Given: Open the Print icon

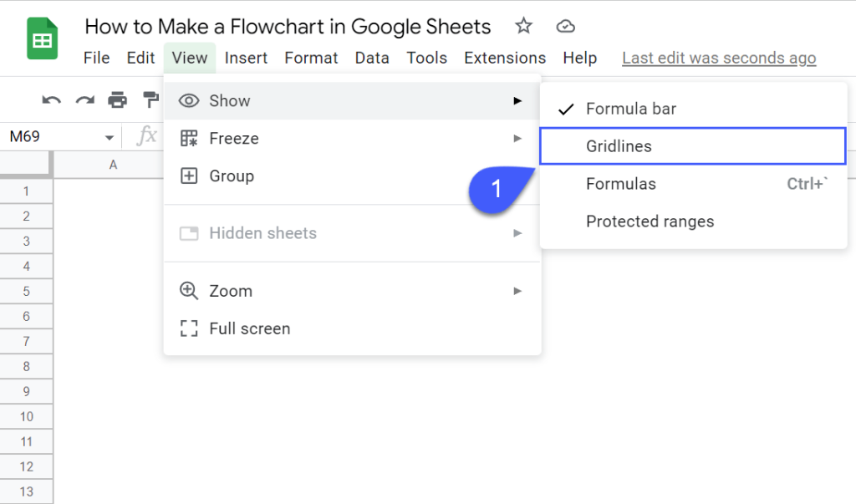Looking at the screenshot, I should point(117,99).
